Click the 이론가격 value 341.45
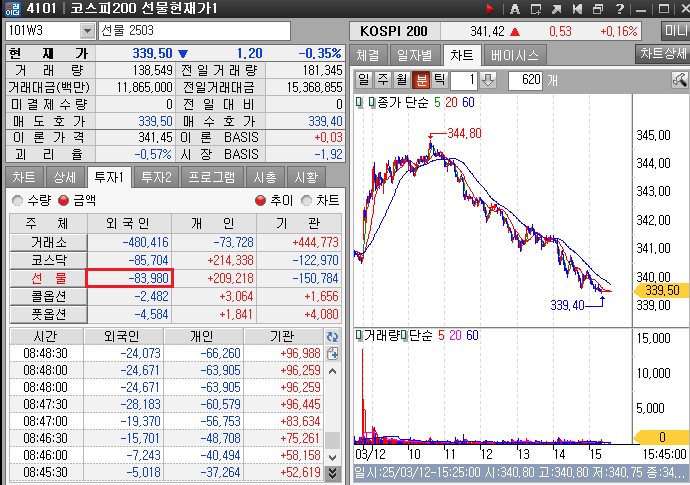Viewport: 690px width, 485px height. 155,138
